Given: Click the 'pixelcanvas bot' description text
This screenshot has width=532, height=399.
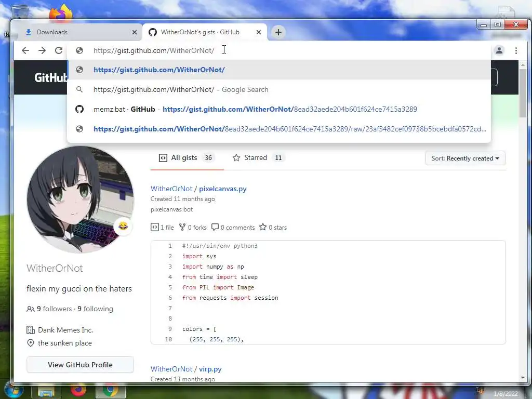Looking at the screenshot, I should [x=171, y=209].
